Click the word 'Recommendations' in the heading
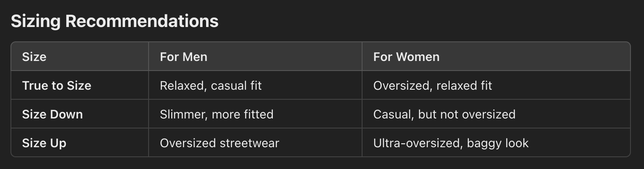The image size is (644, 169). click(142, 21)
